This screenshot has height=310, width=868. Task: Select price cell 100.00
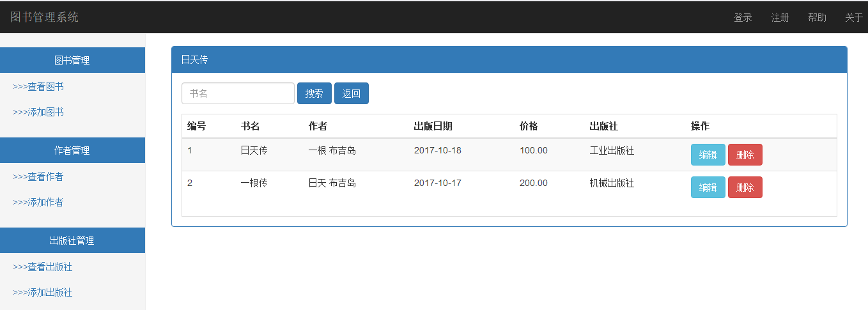click(x=534, y=151)
